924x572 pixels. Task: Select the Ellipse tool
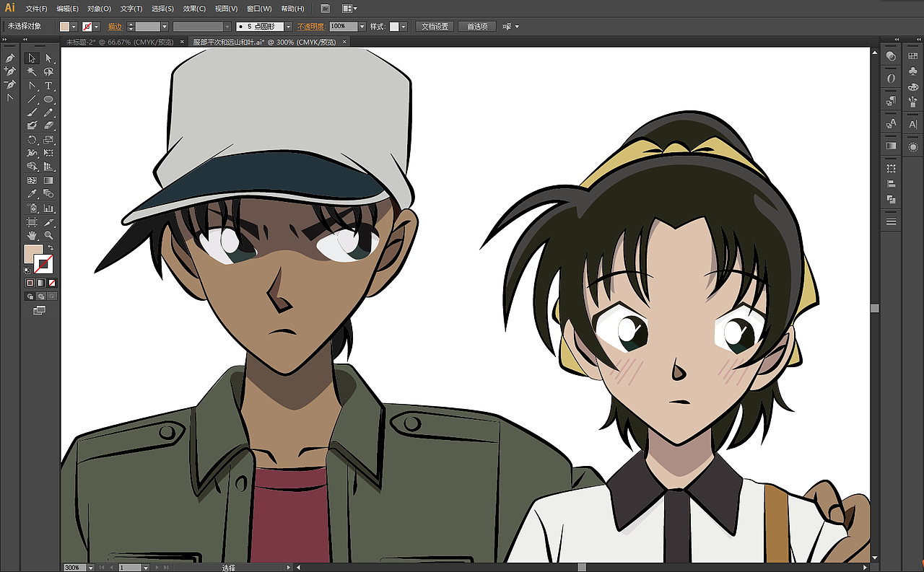coord(48,99)
